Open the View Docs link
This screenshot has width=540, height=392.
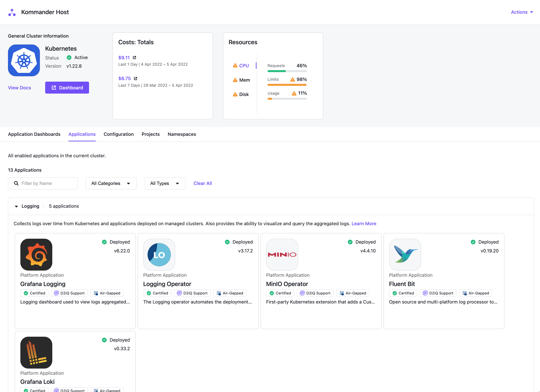pyautogui.click(x=19, y=88)
